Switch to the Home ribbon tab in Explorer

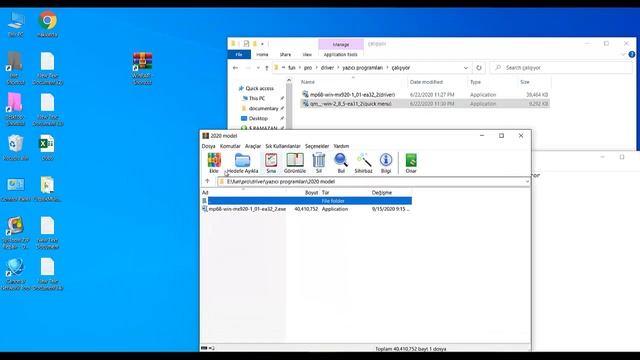[x=262, y=54]
